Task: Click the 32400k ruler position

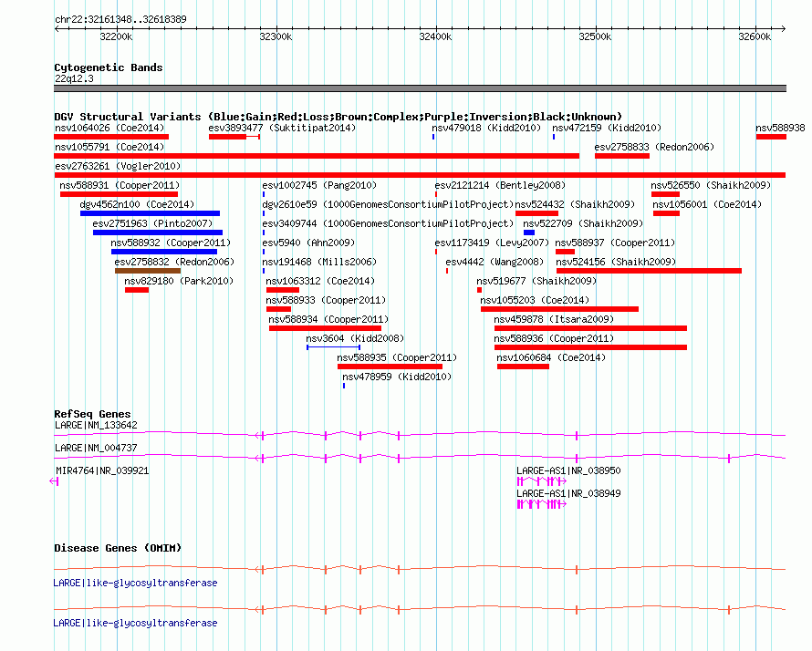Action: pyautogui.click(x=435, y=36)
